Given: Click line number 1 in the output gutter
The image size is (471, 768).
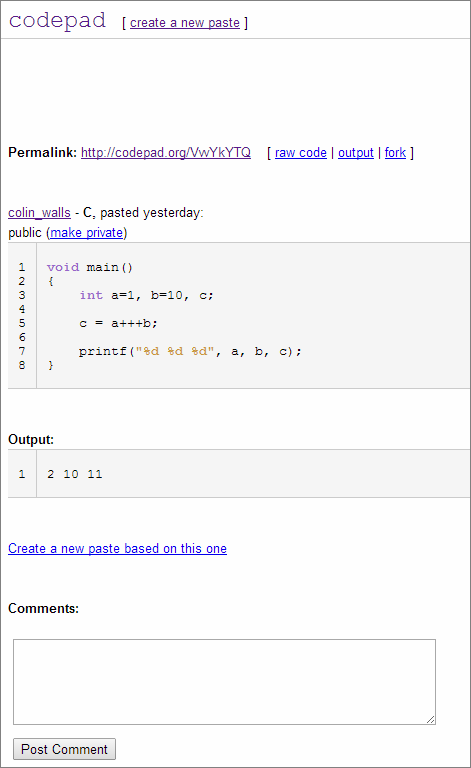Looking at the screenshot, I should click(22, 474).
